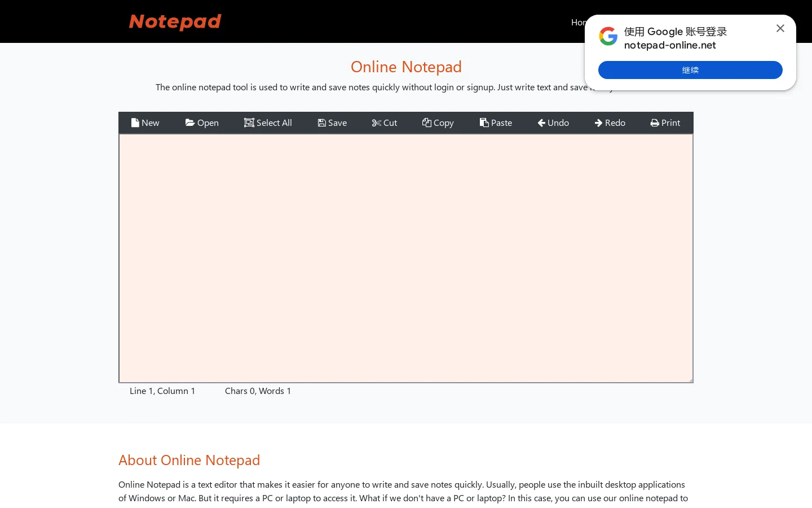Click the Google logo in sign-in popup

[x=608, y=36]
